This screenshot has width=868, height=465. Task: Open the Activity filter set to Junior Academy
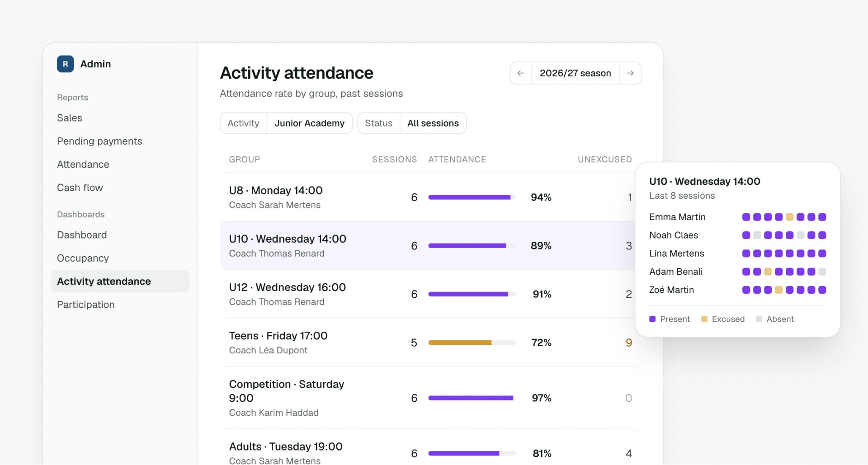[x=286, y=123]
